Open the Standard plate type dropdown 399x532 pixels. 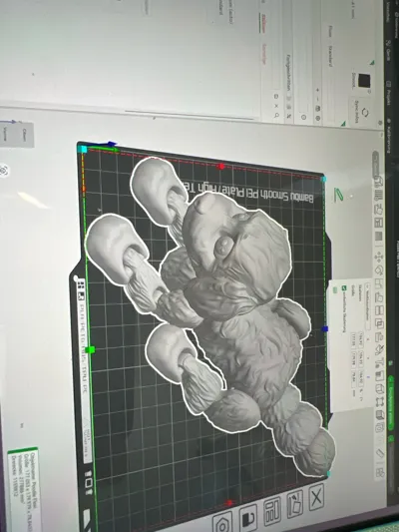330,56
